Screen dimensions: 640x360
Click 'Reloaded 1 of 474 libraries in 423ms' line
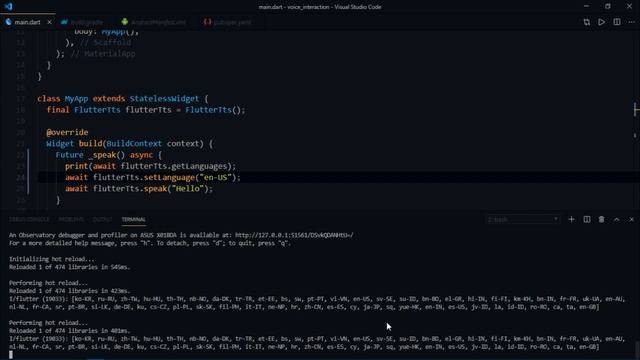(69, 291)
